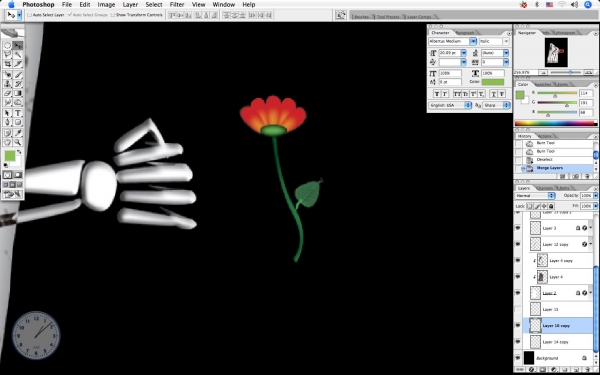Enable Quick Mask mode

[18, 175]
